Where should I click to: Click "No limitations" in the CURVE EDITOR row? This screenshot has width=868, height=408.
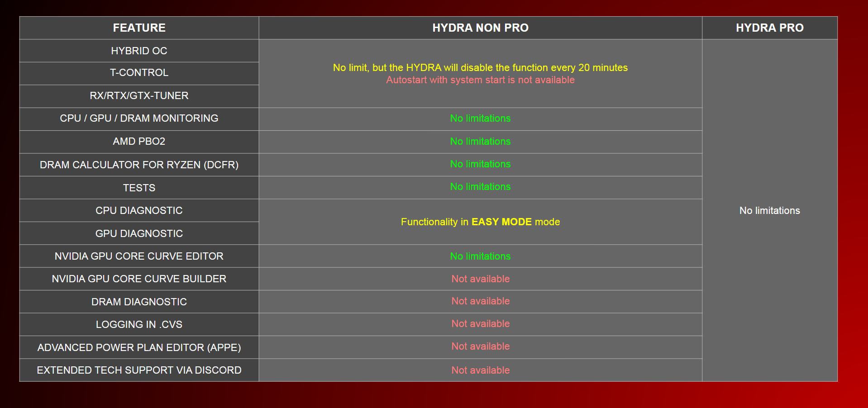[x=480, y=256]
